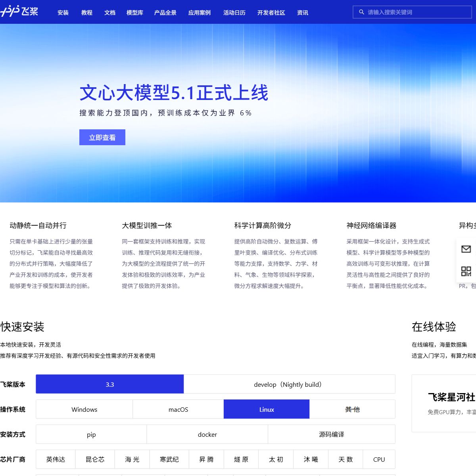Open the 模型库 menu
The image size is (476, 476).
point(135,13)
